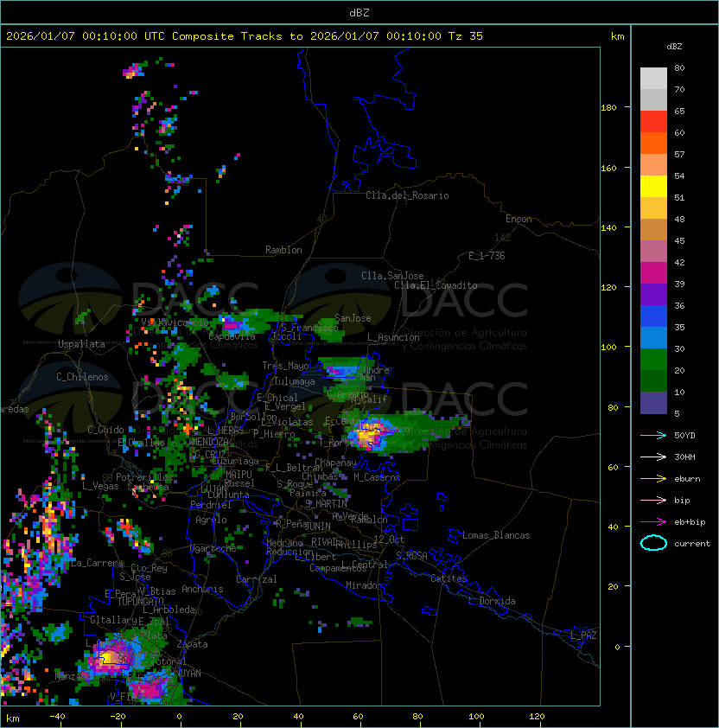Click the 'Agrelo' map label
This screenshot has width=719, height=728.
pyautogui.click(x=211, y=520)
